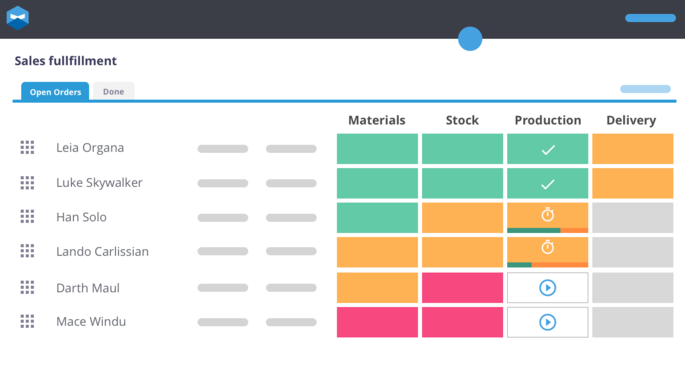This screenshot has width=685, height=386.
Task: Click Darth Maul's orange Materials cell
Action: pyautogui.click(x=377, y=288)
